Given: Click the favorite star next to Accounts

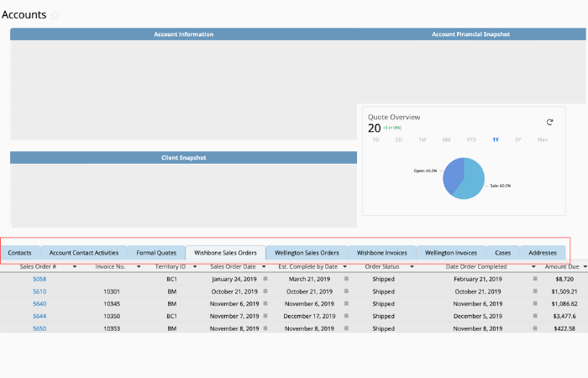Looking at the screenshot, I should click(55, 15).
